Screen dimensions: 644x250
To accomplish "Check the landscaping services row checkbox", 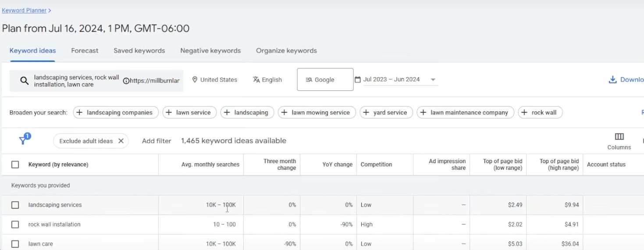I will point(15,205).
